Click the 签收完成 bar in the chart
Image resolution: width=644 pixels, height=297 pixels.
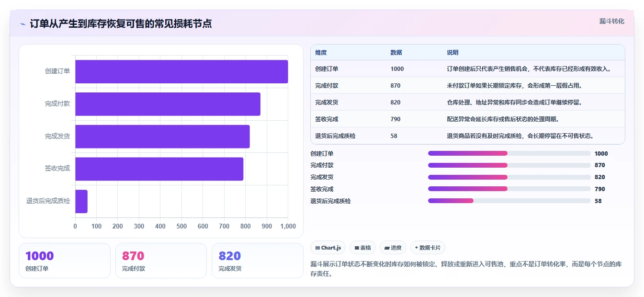coord(159,169)
